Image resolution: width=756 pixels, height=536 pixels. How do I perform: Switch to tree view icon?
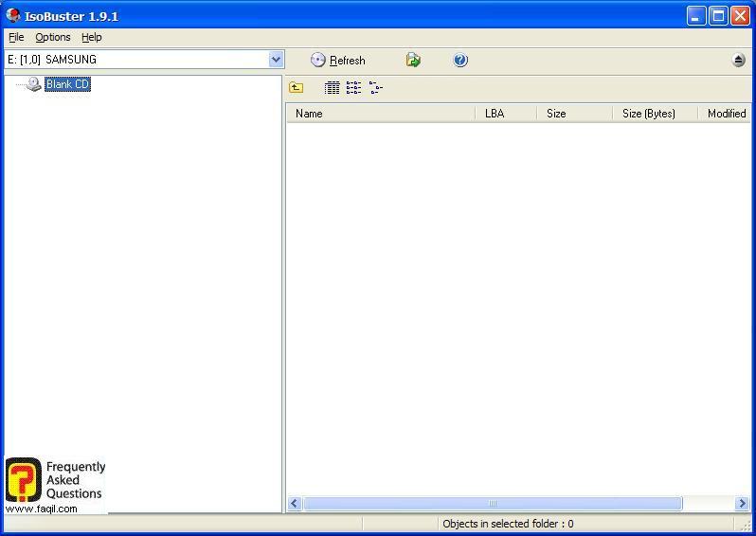tap(376, 88)
